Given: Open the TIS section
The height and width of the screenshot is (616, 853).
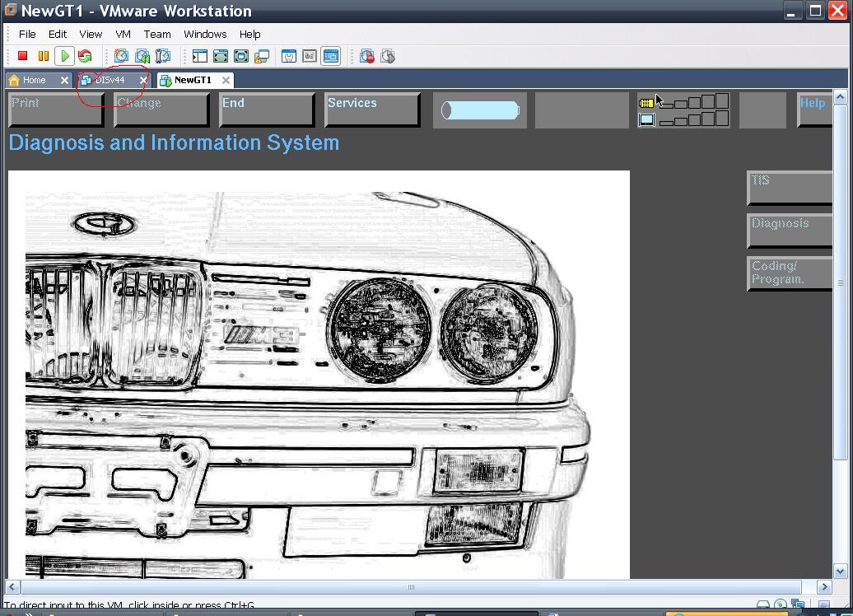Looking at the screenshot, I should click(790, 189).
